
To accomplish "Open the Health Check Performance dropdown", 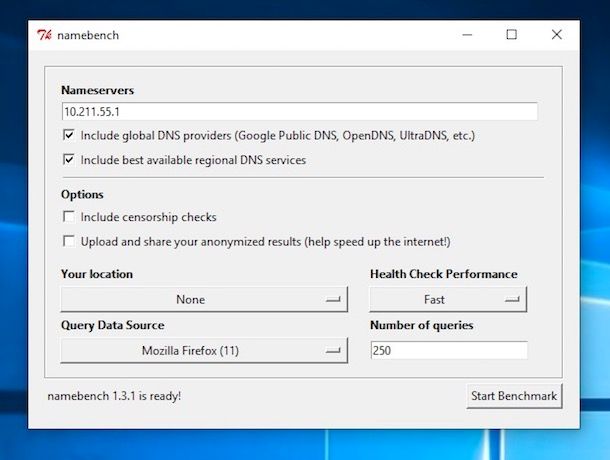I will click(448, 299).
